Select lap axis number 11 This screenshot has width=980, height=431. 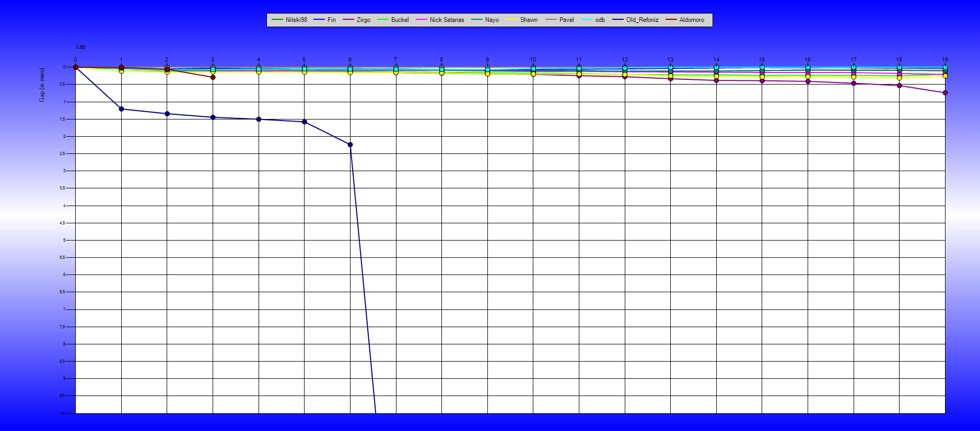coord(579,59)
